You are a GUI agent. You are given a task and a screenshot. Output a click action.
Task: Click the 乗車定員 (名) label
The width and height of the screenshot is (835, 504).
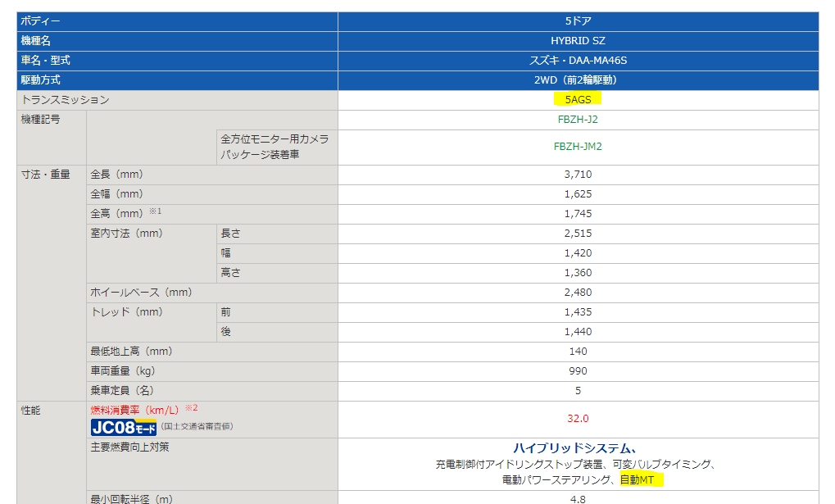click(122, 392)
